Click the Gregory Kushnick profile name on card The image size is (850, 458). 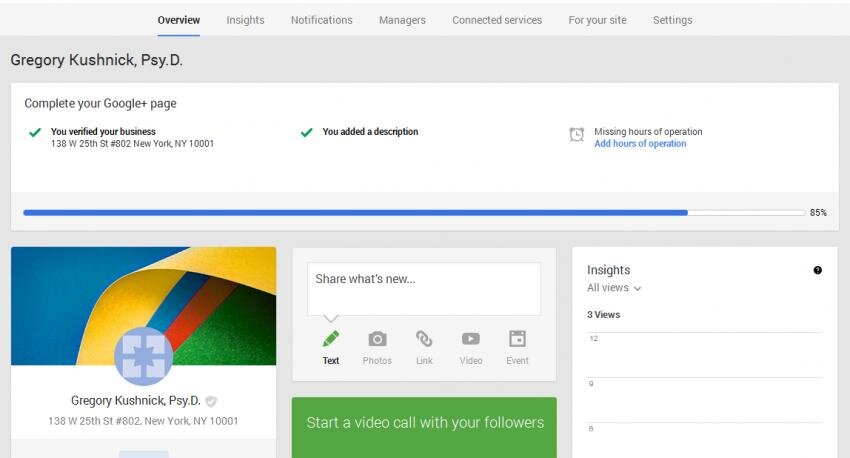point(136,401)
